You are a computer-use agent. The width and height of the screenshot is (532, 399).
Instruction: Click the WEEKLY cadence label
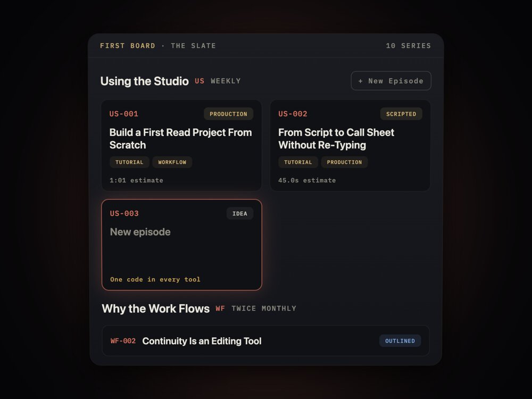click(226, 81)
